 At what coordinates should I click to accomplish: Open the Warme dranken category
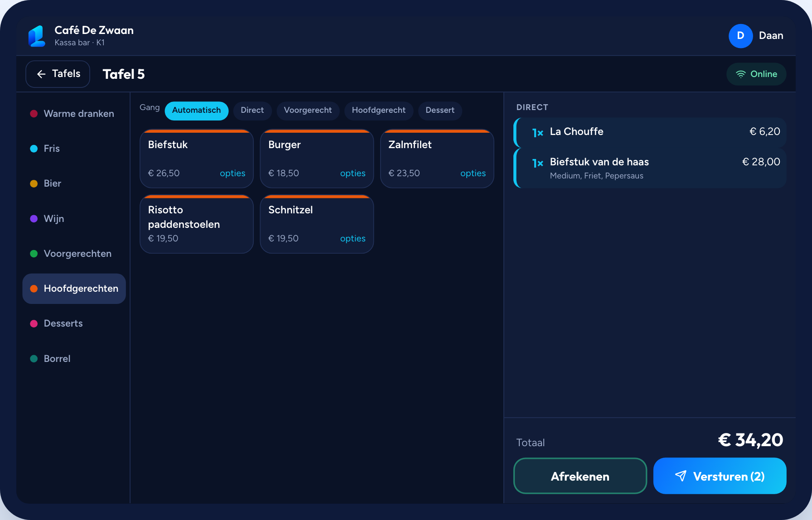74,114
